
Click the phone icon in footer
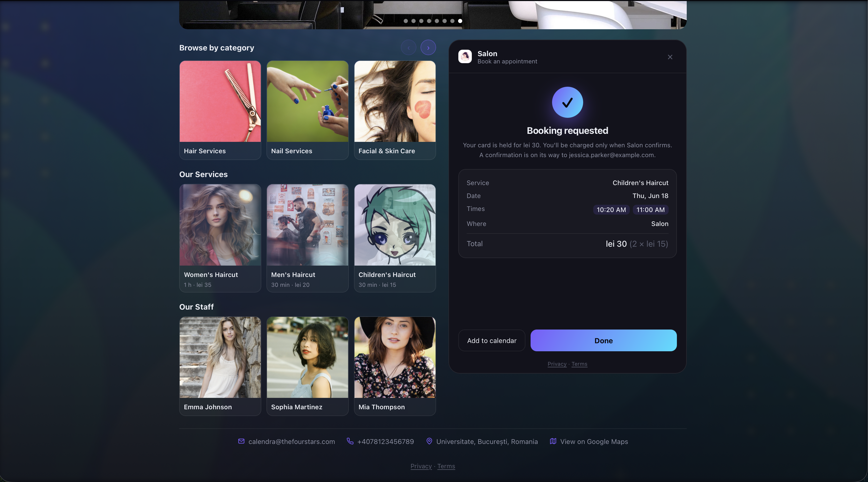[350, 441]
